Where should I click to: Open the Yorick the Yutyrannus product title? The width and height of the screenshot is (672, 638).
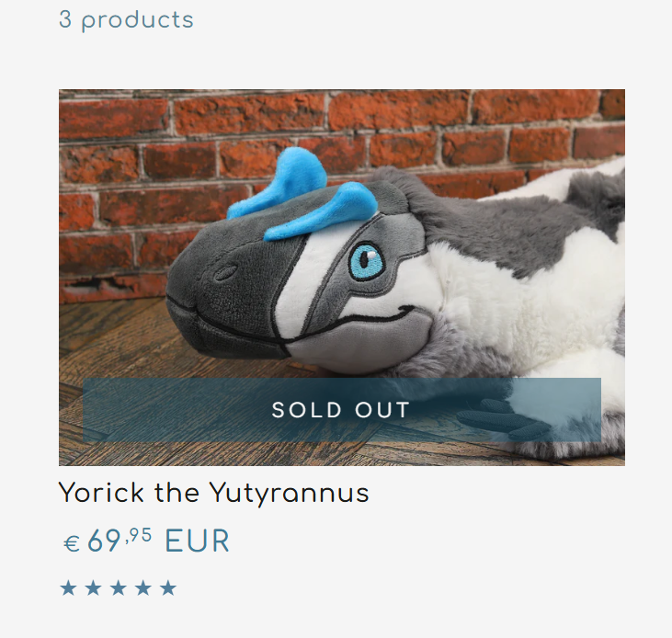point(213,493)
